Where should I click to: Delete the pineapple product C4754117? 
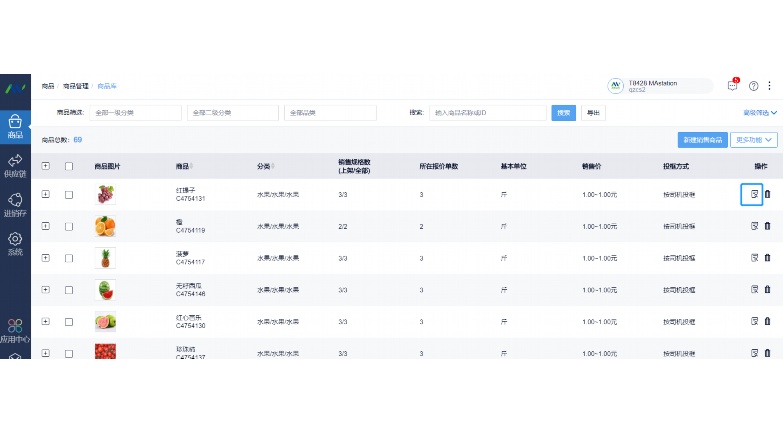click(768, 258)
